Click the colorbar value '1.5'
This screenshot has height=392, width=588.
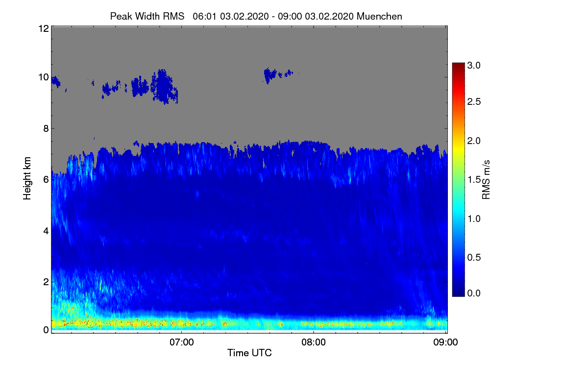tap(474, 180)
